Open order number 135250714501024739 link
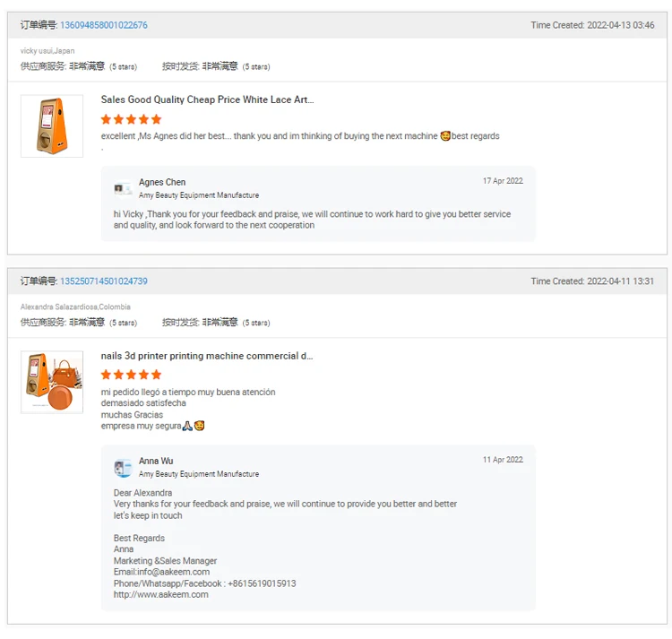This screenshot has width=672, height=639. pos(103,281)
